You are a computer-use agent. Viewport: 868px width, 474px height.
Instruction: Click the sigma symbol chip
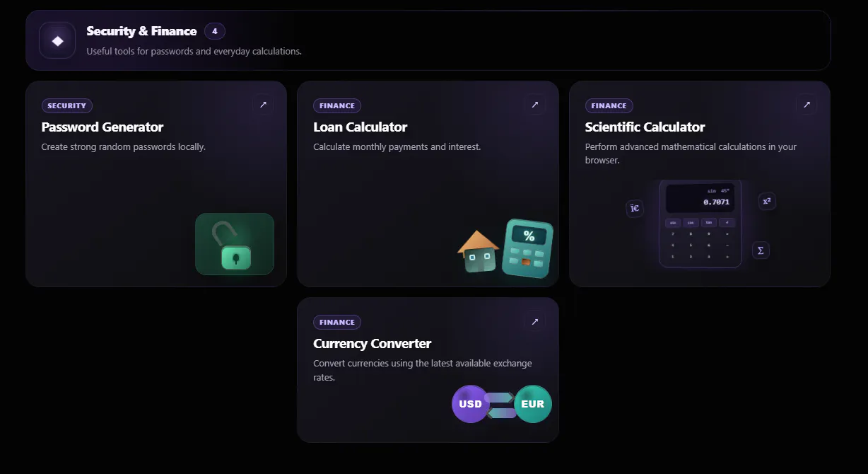coord(761,250)
